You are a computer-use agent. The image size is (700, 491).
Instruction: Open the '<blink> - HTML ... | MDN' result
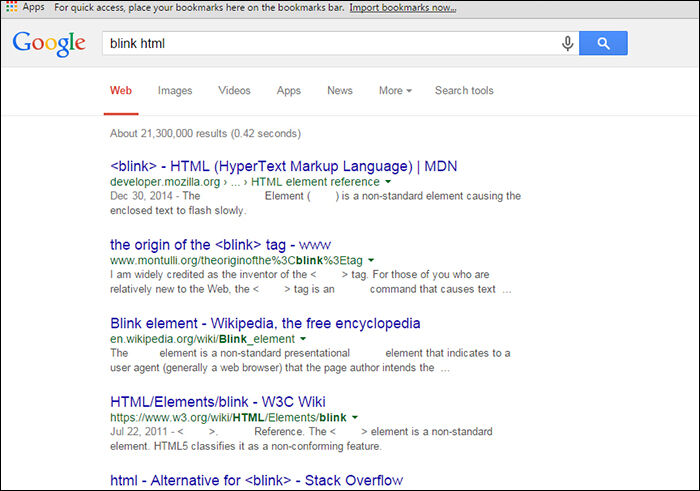tap(283, 166)
